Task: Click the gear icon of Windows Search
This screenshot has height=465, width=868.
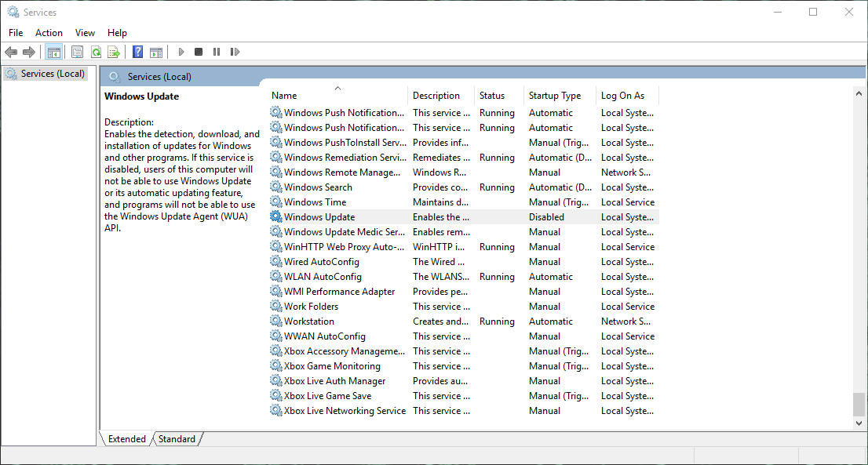Action: [275, 187]
